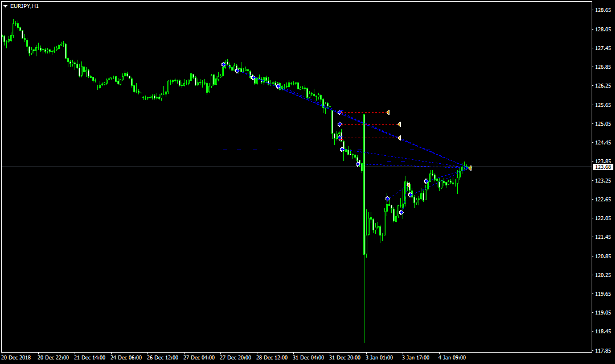Click the 119.65 price scale label

pyautogui.click(x=603, y=294)
